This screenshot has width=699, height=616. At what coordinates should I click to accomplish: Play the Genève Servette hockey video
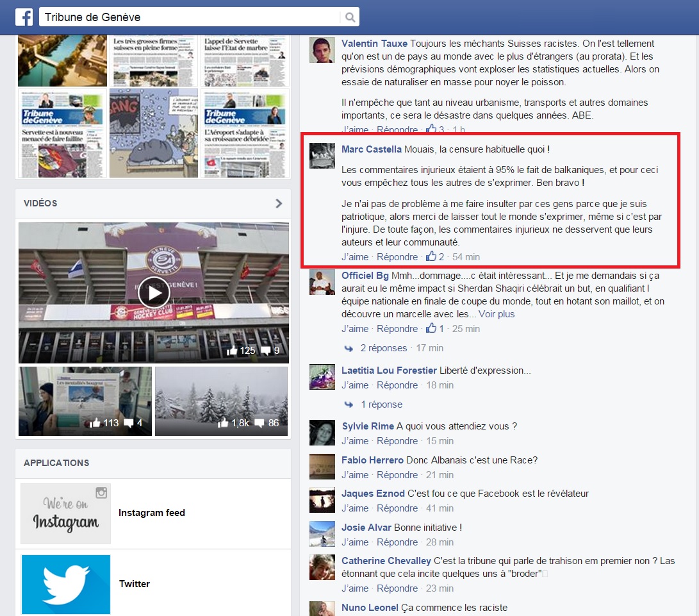pos(154,293)
